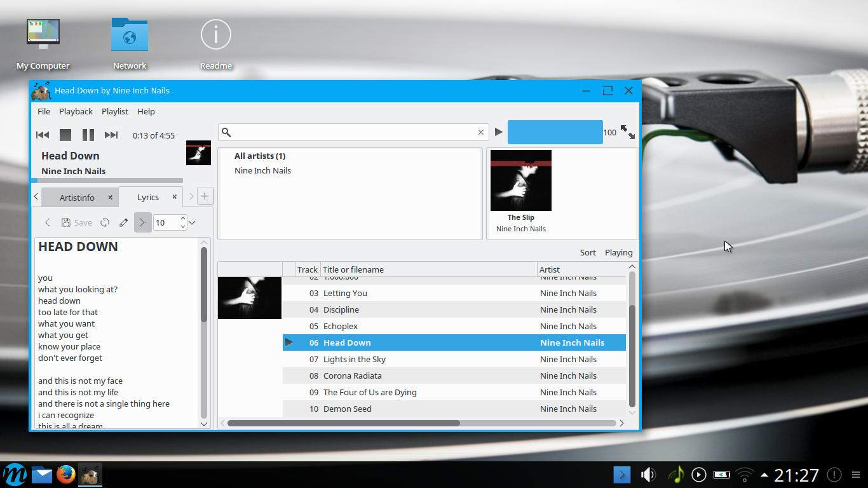Save the lyrics
The image size is (868, 488).
click(77, 222)
